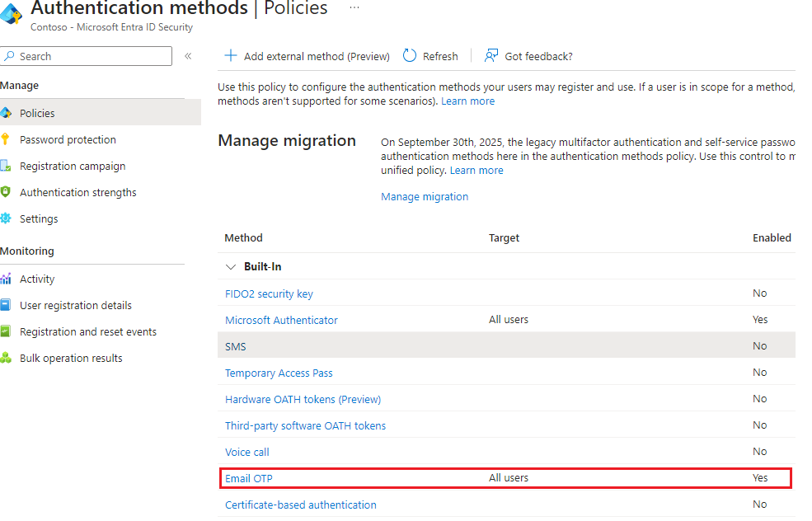
Task: Click Yes enabled value for Microsoft Authenticator
Action: 760,320
